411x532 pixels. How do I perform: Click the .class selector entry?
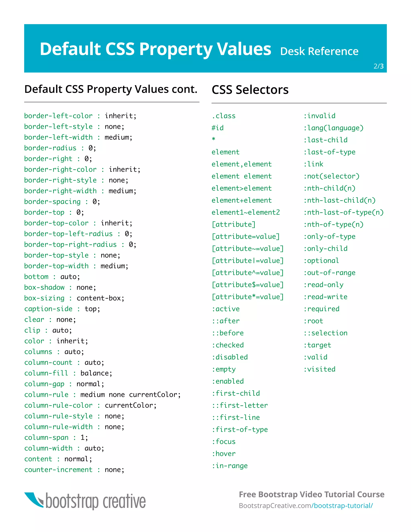click(x=224, y=116)
